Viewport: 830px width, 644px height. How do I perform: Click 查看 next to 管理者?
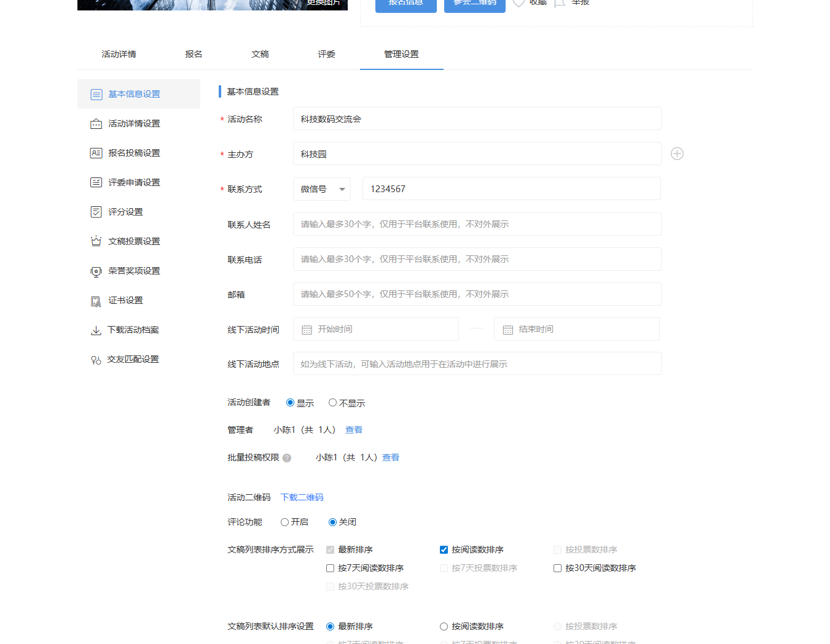pos(354,430)
